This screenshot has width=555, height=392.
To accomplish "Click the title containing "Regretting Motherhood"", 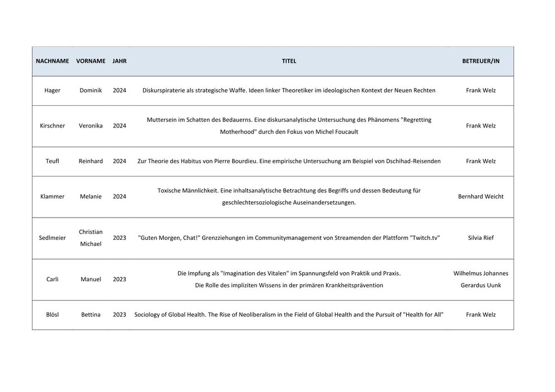I will pyautogui.click(x=289, y=126).
